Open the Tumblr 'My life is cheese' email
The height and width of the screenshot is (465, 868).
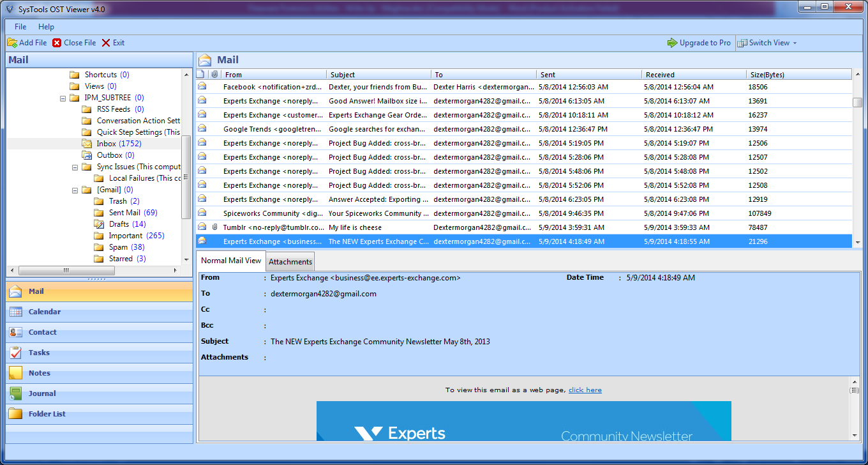(523, 227)
